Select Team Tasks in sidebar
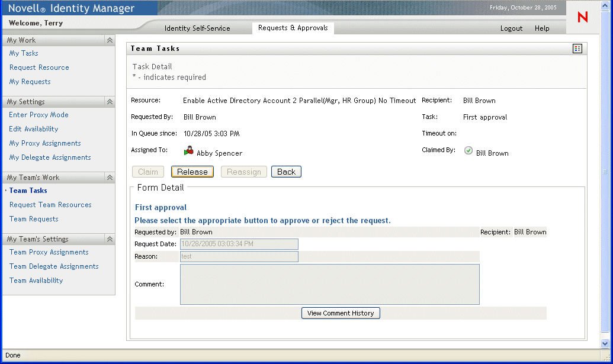 pos(28,191)
